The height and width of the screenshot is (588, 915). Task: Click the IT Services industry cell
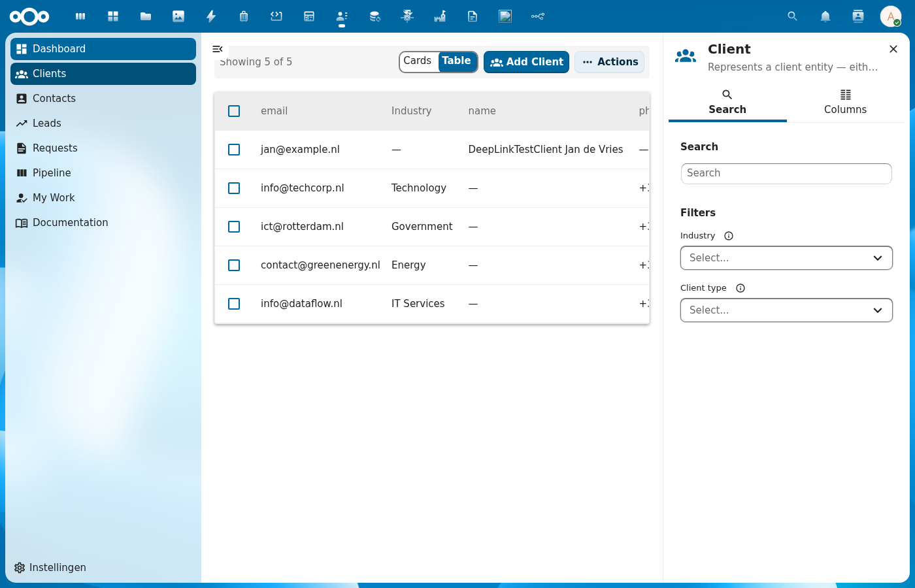tap(418, 304)
